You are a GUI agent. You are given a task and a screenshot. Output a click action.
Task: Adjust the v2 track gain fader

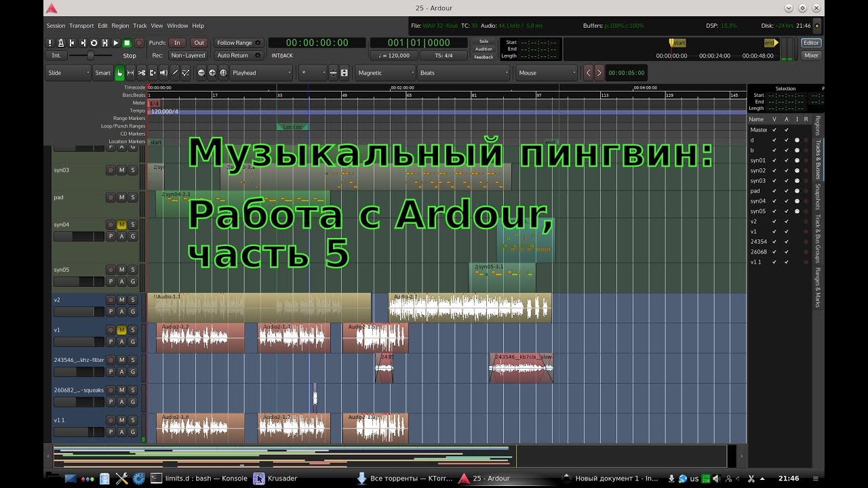[x=79, y=312]
